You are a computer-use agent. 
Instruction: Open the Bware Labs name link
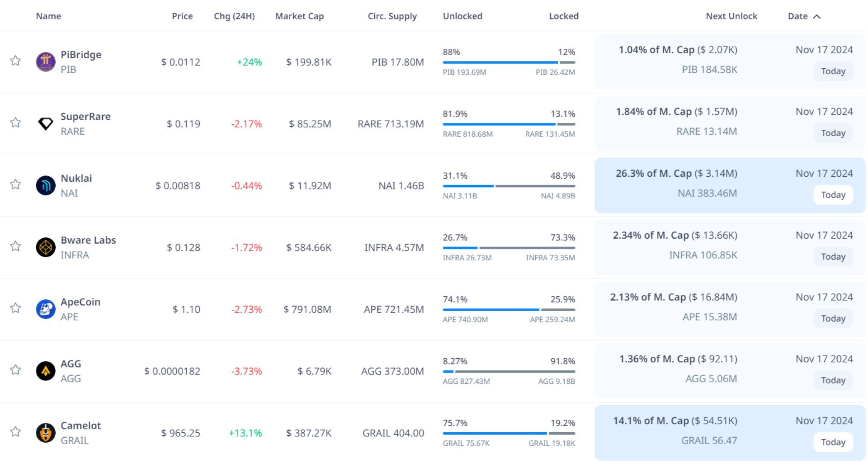tap(88, 240)
